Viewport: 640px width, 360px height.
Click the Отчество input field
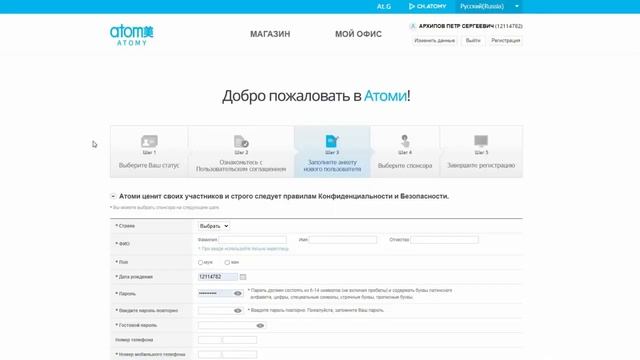(444, 240)
